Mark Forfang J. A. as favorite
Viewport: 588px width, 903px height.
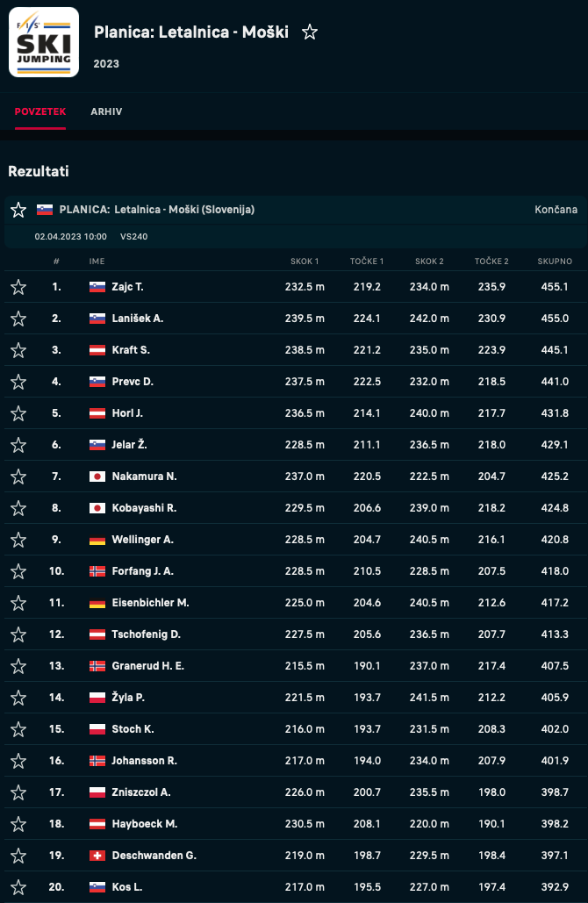(x=18, y=572)
